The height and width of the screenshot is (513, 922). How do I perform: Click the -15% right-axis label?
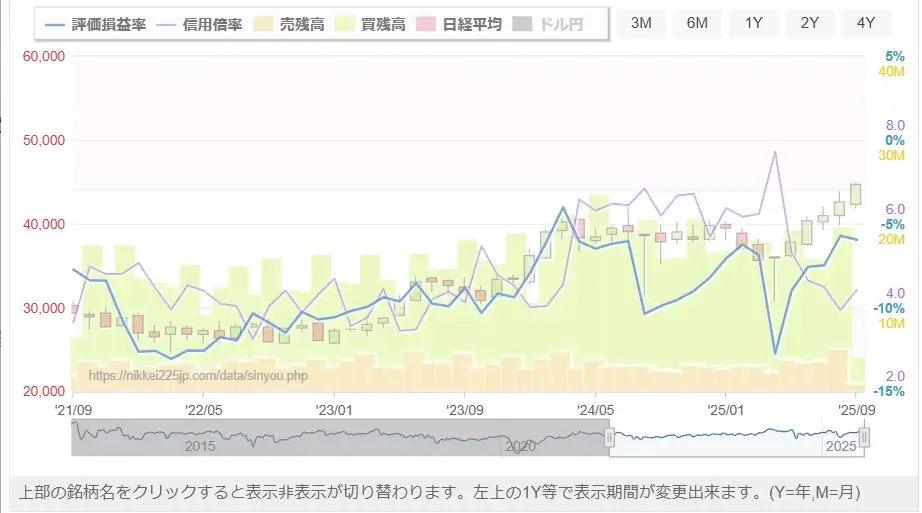pyautogui.click(x=889, y=391)
